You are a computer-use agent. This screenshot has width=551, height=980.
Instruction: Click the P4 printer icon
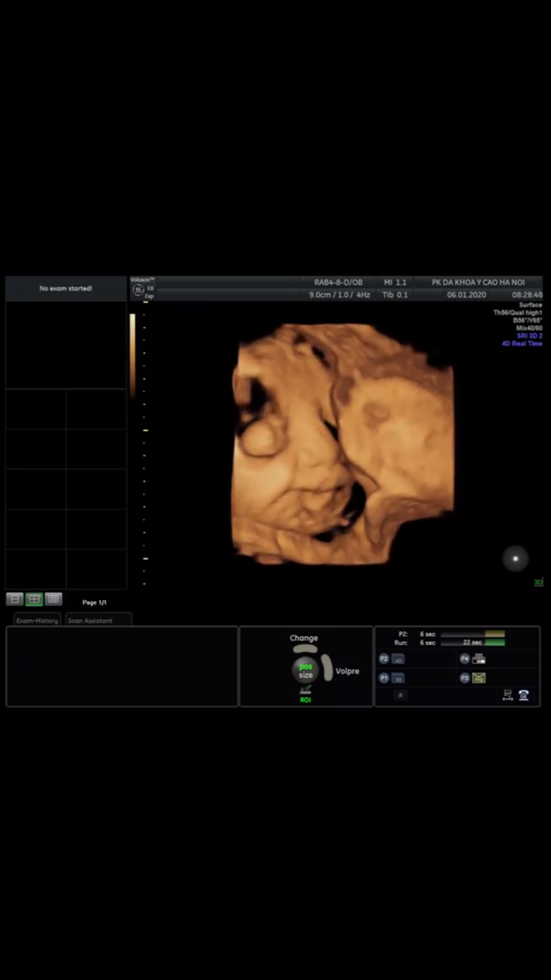tap(478, 658)
